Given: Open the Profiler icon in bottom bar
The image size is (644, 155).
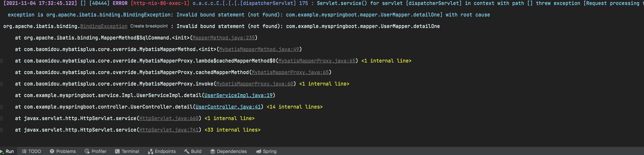Looking at the screenshot, I should [x=87, y=152].
